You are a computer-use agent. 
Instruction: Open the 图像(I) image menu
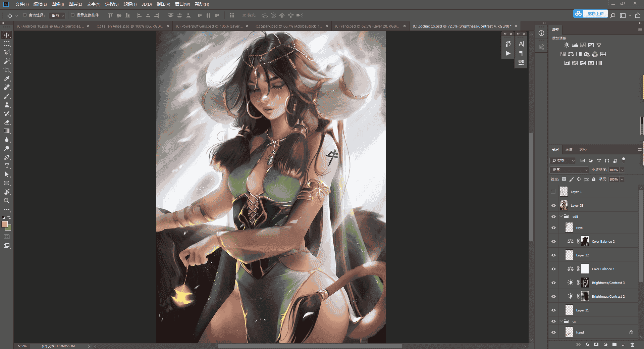coord(58,4)
